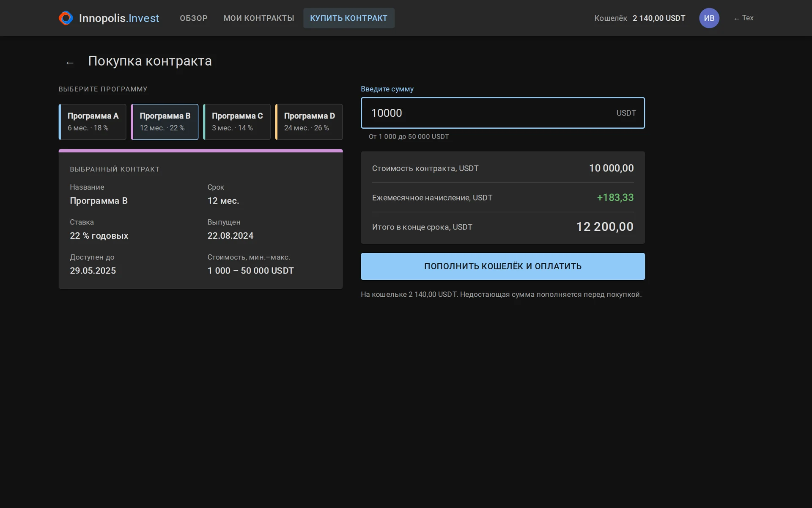Click the Innopolis.Invest brand name text
The width and height of the screenshot is (812, 508).
119,18
